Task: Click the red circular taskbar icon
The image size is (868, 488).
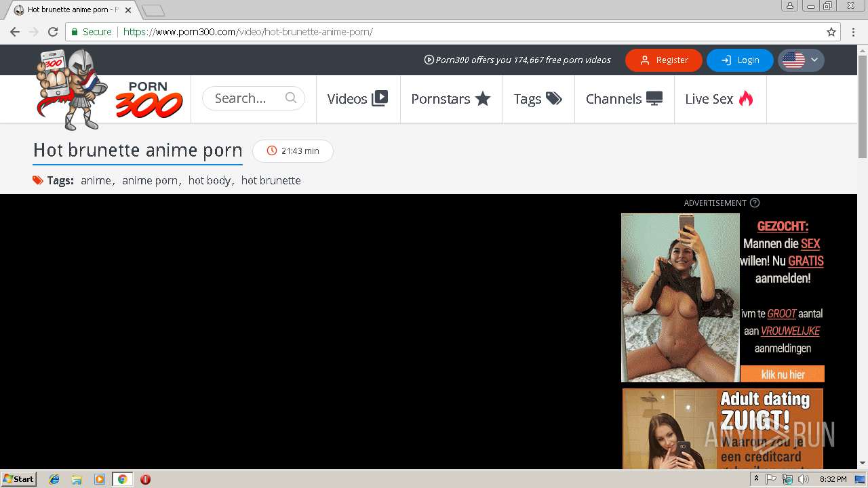Action: point(145,479)
